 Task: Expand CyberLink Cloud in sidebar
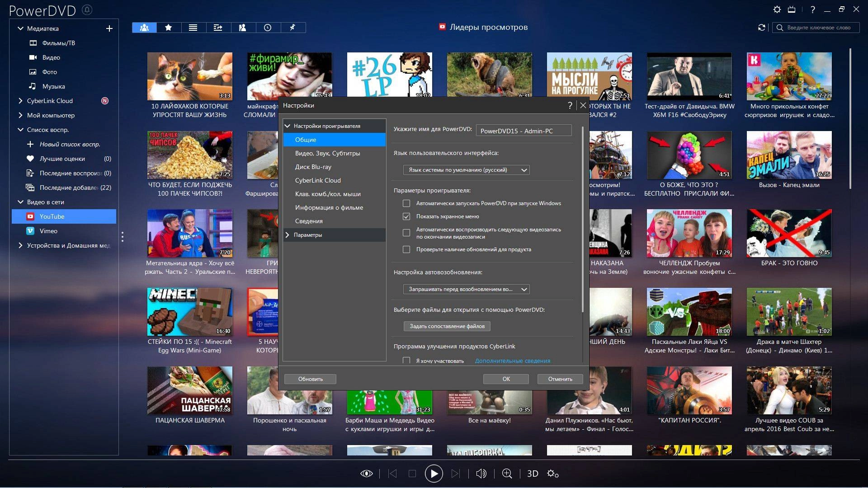[20, 101]
